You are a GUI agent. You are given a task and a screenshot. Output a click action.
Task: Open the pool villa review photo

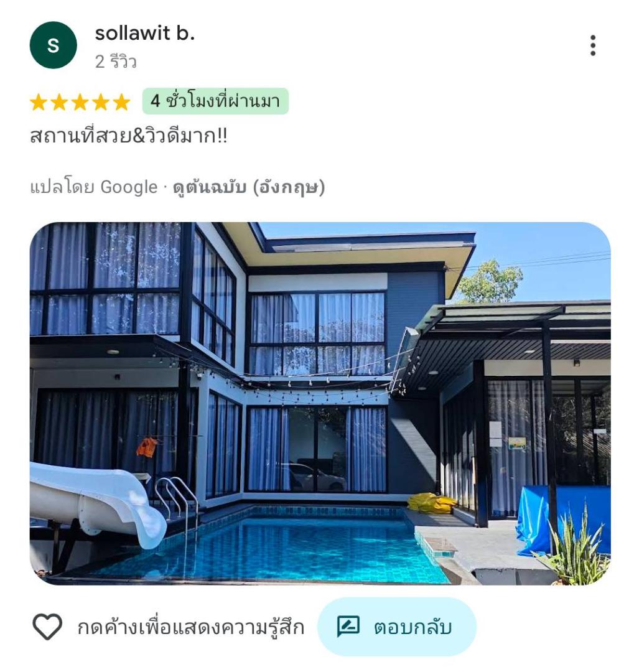click(320, 403)
